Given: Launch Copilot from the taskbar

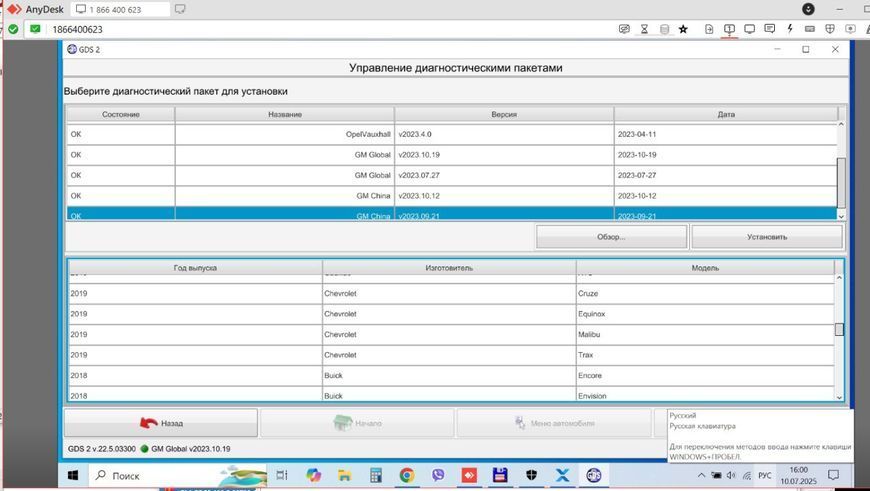Looking at the screenshot, I should click(x=313, y=475).
